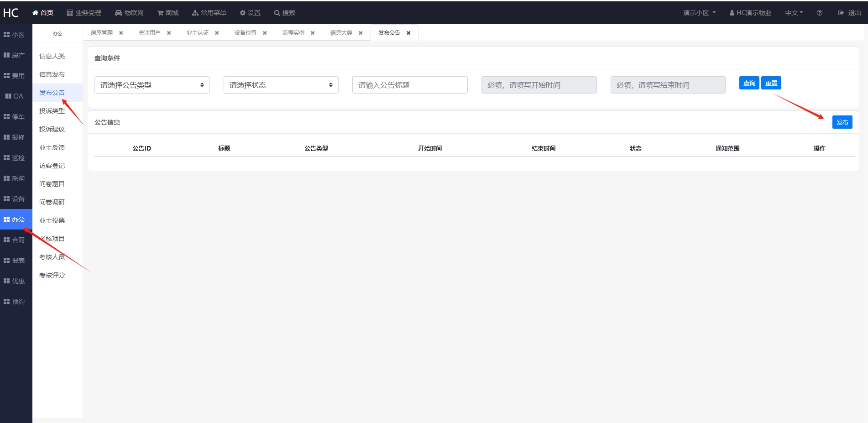Focus the 请输入公告标题 input field
Image resolution: width=868 pixels, height=423 pixels.
(410, 85)
